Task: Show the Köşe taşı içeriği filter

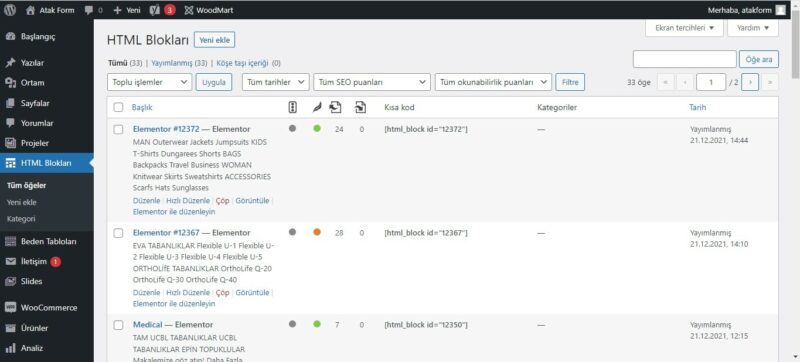Action: point(248,63)
